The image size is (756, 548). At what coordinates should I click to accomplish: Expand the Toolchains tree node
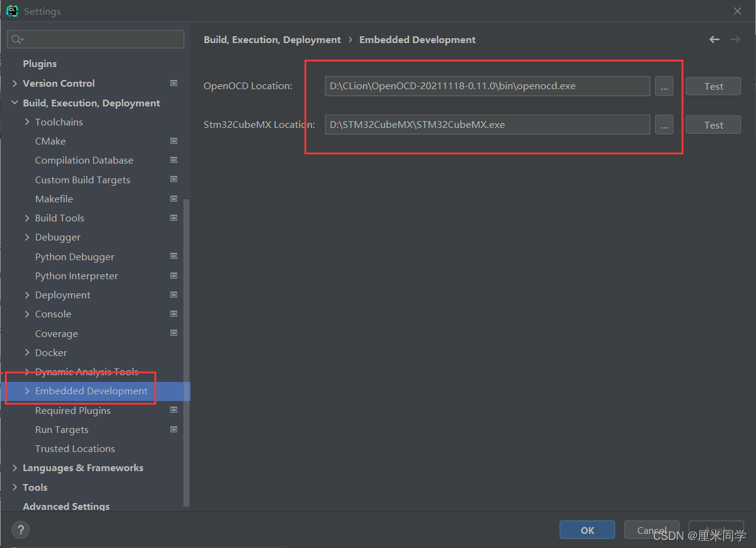(27, 122)
